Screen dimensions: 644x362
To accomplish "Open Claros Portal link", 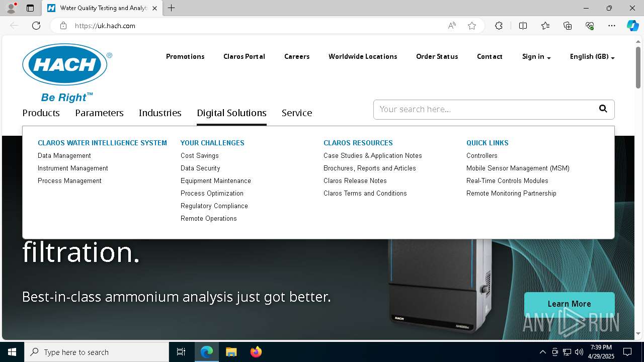I will [244, 56].
